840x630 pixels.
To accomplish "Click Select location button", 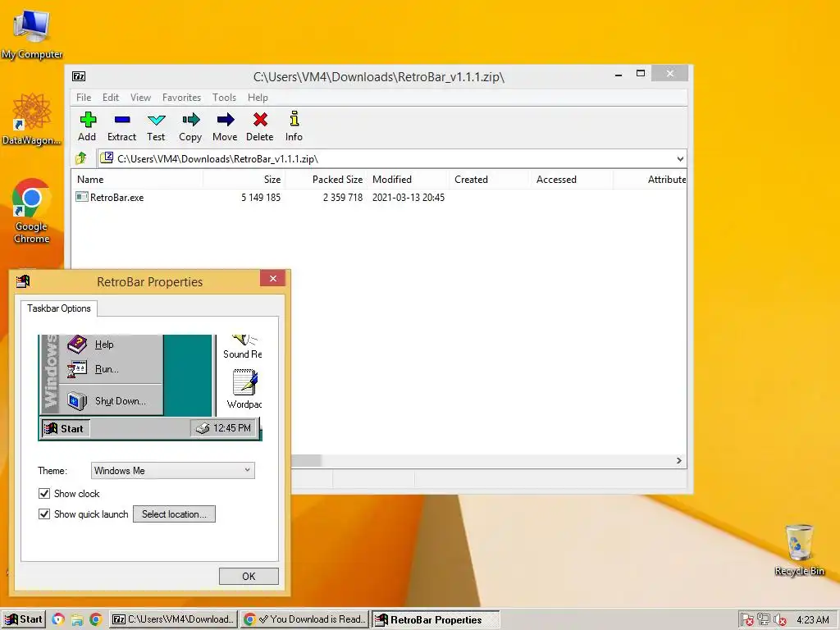I will (174, 514).
